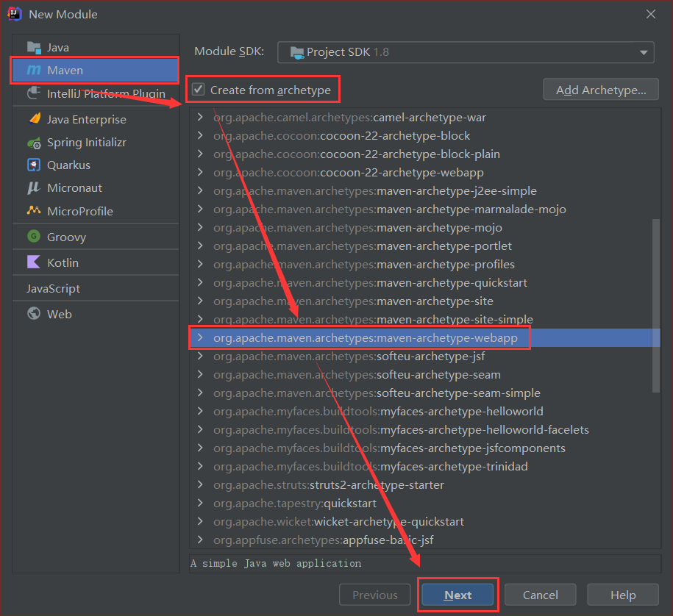
Task: Click the IntelliJ Platform Plugin icon
Action: (x=34, y=93)
